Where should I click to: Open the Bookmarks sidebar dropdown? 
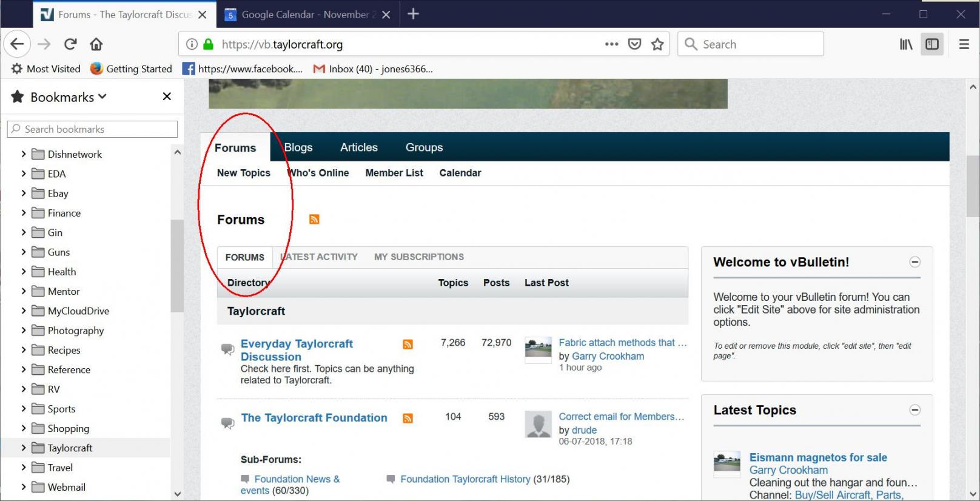[x=68, y=97]
